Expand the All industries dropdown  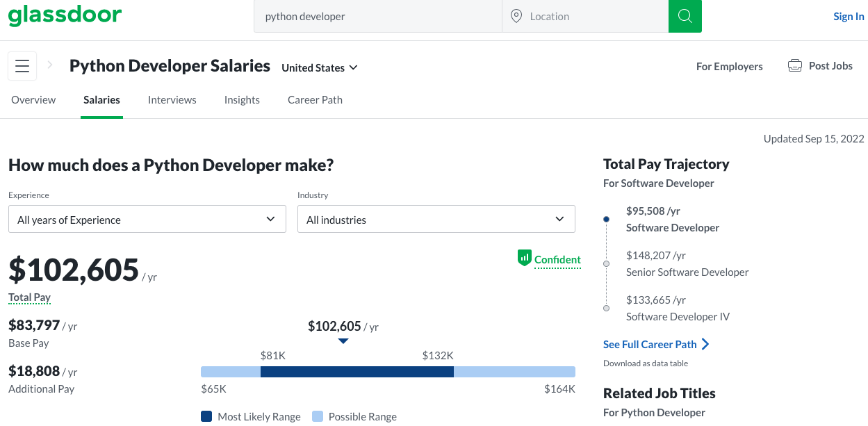[436, 219]
